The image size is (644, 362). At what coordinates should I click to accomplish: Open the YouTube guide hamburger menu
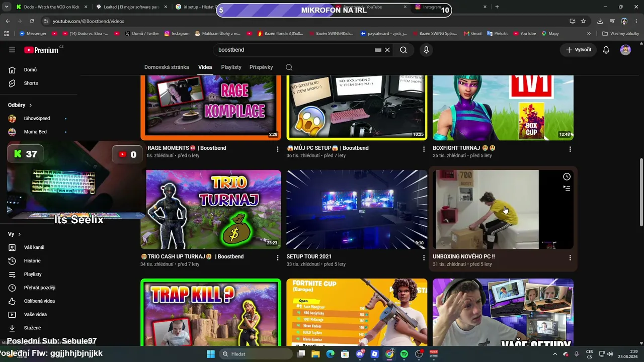[x=12, y=50]
